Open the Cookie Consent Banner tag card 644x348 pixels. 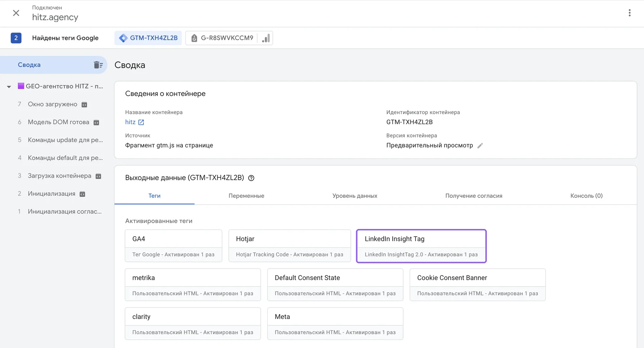coord(478,285)
